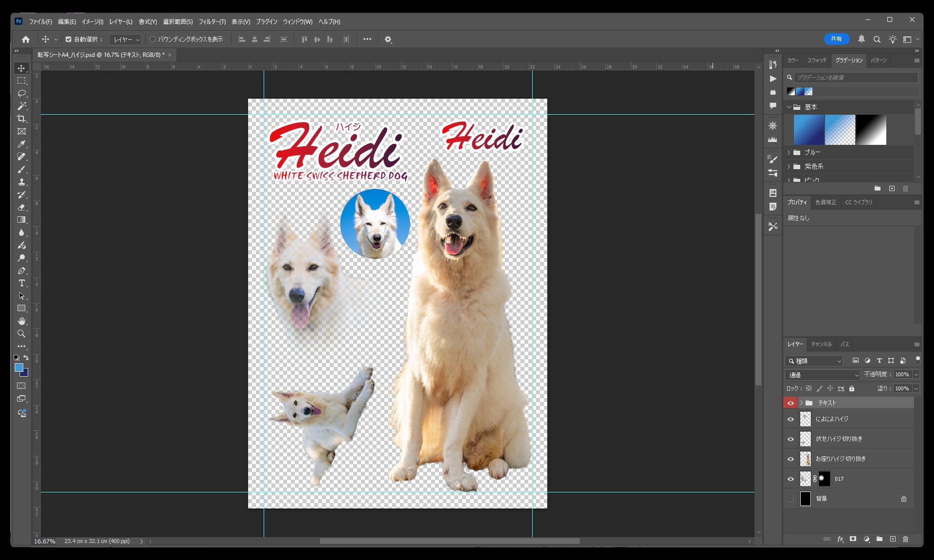The image size is (934, 560).
Task: Select the Horizontal Type tool
Action: point(21,283)
